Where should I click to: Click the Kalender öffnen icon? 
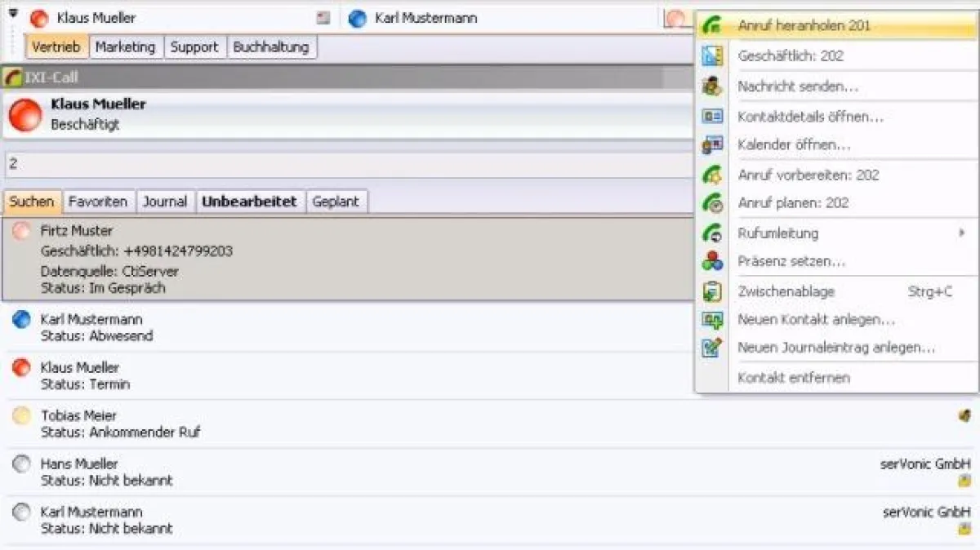713,144
